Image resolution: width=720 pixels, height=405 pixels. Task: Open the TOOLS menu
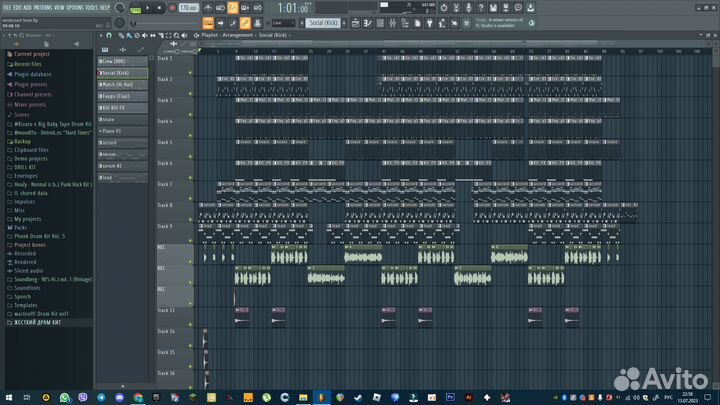pos(92,8)
